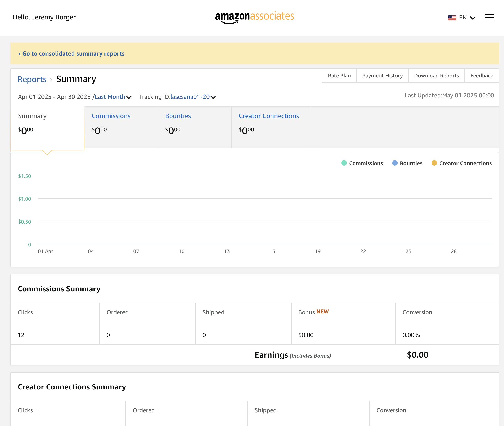Open the Rate Plan tab

point(339,76)
